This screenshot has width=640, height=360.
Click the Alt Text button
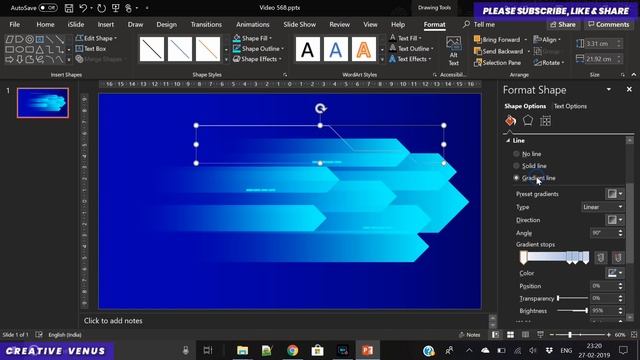(x=453, y=51)
